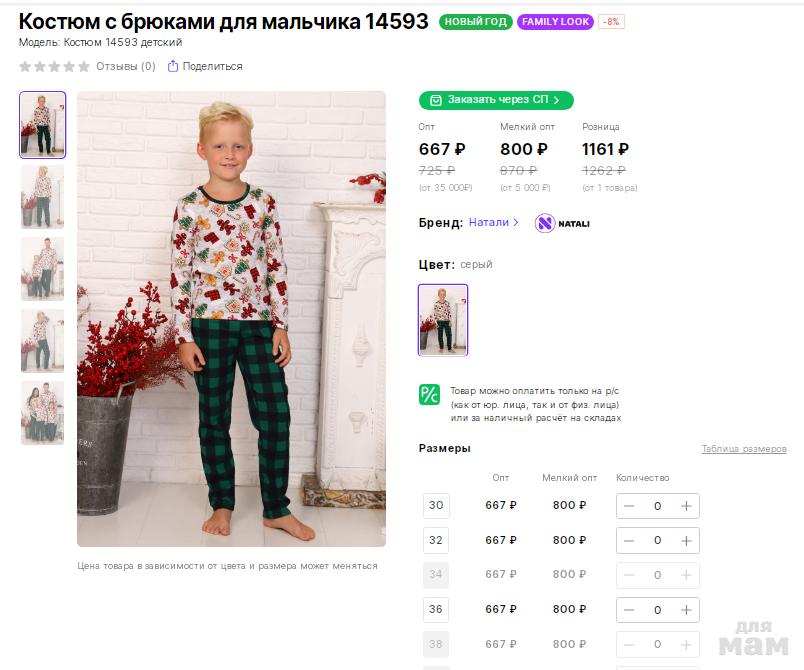
Task: Select the серый color swatch thumbnail
Action: click(443, 320)
